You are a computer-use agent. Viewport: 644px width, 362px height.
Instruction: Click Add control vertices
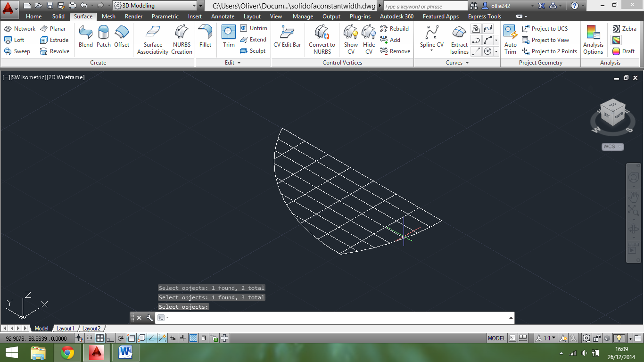(390, 40)
